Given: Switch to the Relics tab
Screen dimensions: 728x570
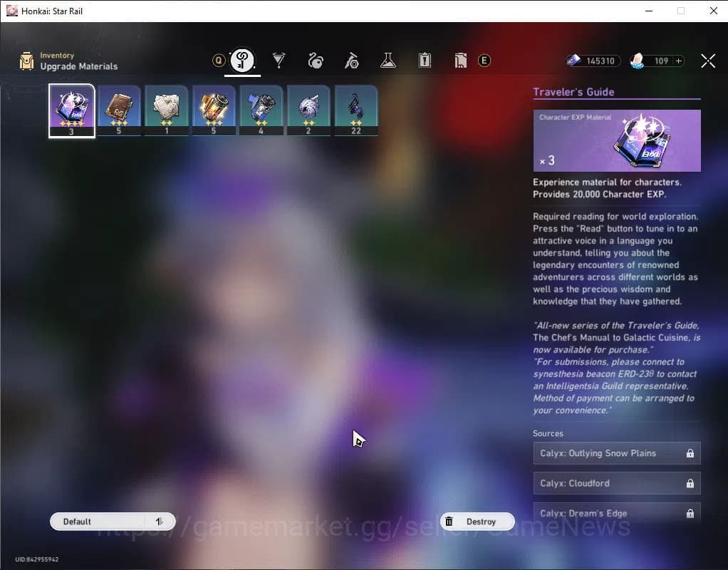Looking at the screenshot, I should (351, 61).
